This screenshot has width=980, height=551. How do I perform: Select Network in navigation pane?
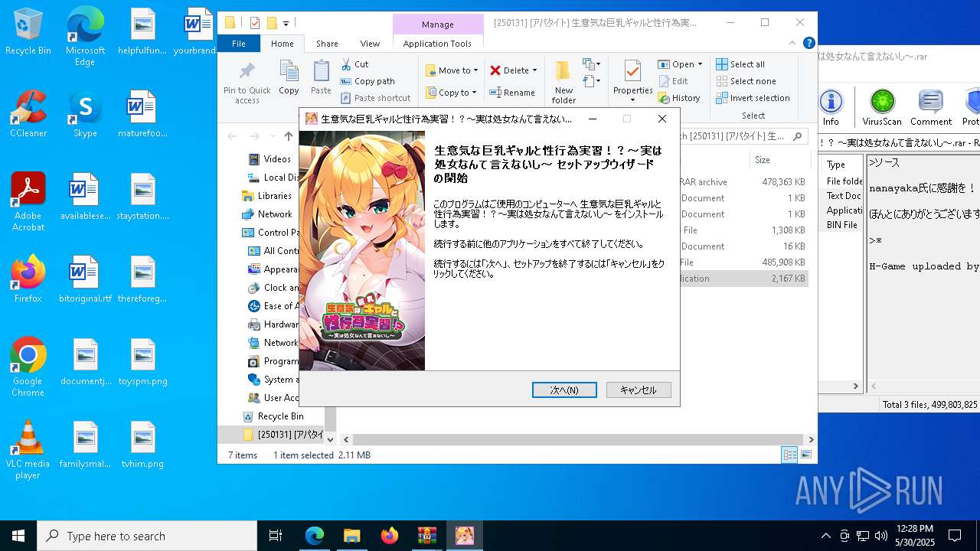267,214
